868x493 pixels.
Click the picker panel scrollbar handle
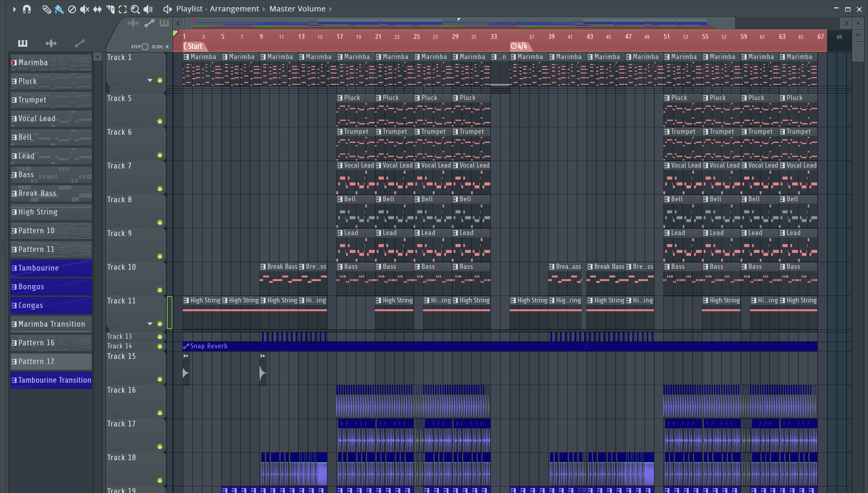(97, 57)
